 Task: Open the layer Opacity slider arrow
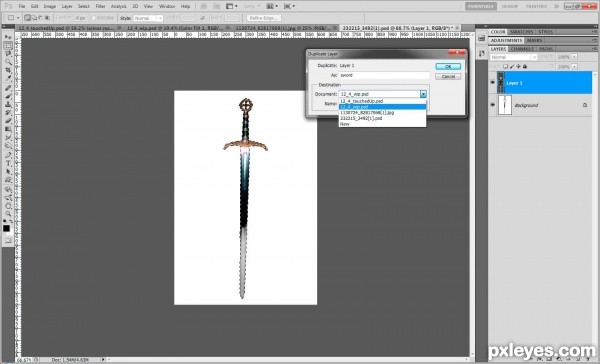574,57
